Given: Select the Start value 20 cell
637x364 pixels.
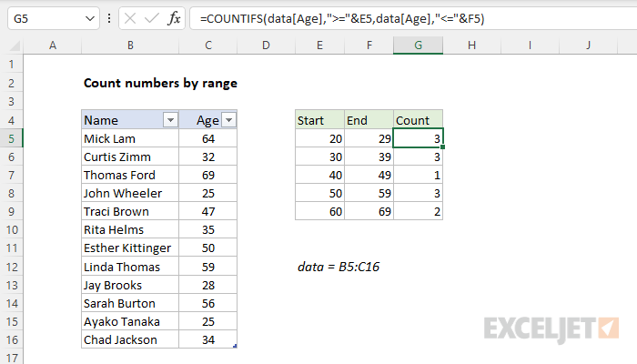Looking at the screenshot, I should 319,138.
